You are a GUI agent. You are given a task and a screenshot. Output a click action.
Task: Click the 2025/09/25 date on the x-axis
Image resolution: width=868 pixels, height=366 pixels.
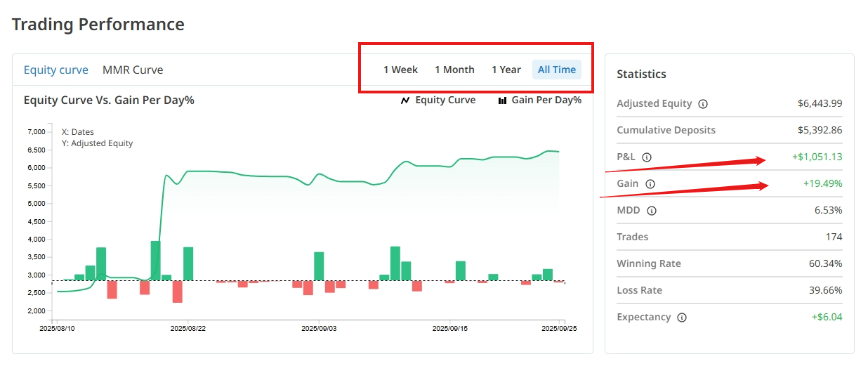pos(560,328)
